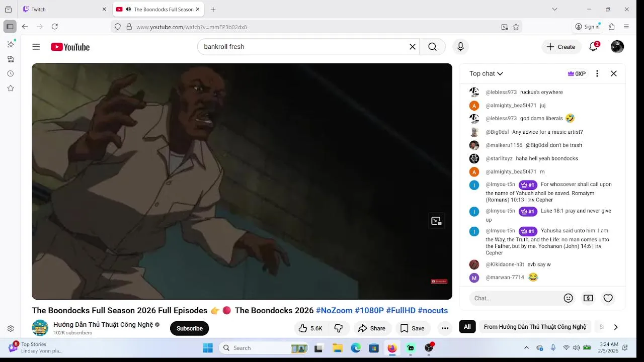Open File Explorer from the taskbar
Image resolution: width=644 pixels, height=362 pixels.
coord(338,348)
